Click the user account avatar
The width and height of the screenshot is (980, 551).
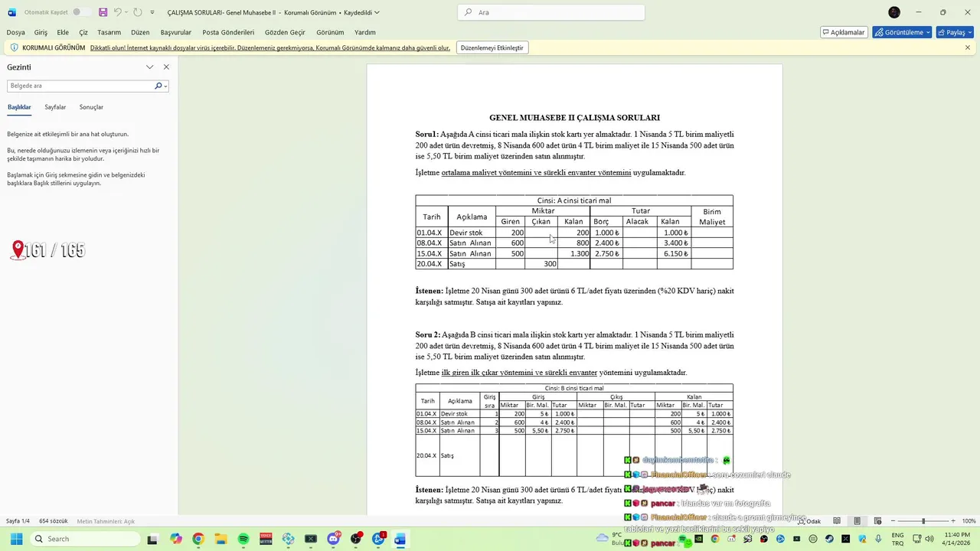pos(894,12)
